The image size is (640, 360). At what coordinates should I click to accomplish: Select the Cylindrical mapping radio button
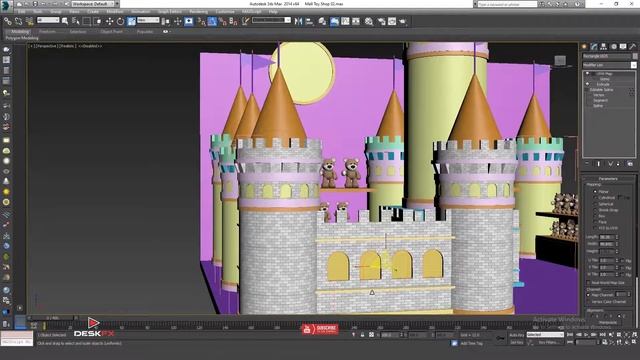[x=595, y=197]
